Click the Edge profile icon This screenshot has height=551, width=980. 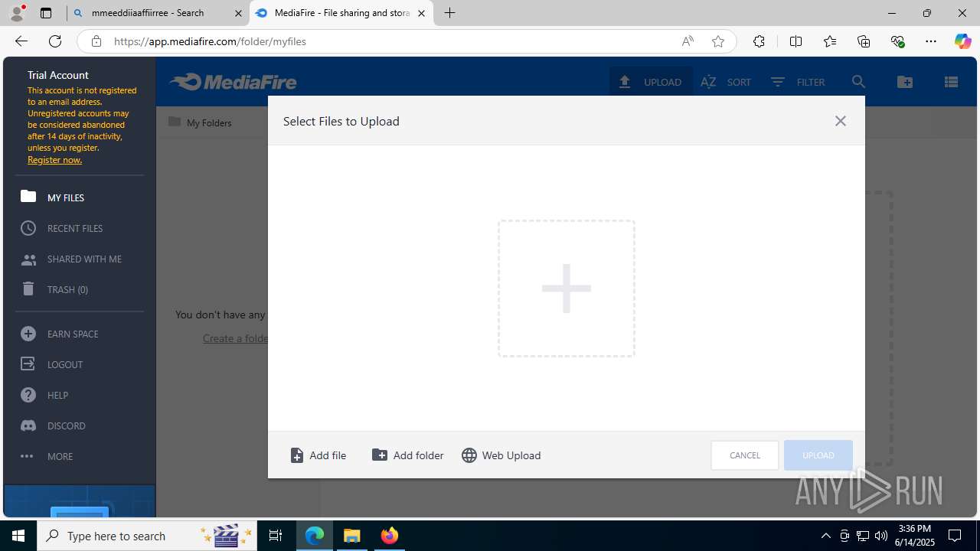pos(17,13)
